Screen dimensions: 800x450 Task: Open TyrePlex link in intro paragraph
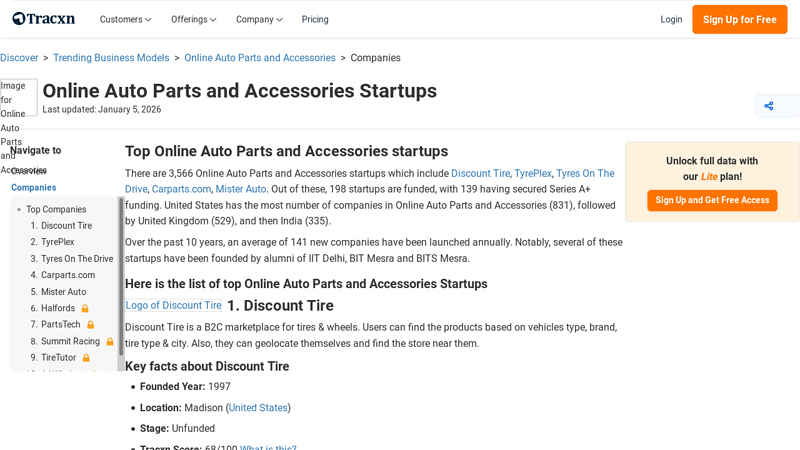tap(533, 173)
